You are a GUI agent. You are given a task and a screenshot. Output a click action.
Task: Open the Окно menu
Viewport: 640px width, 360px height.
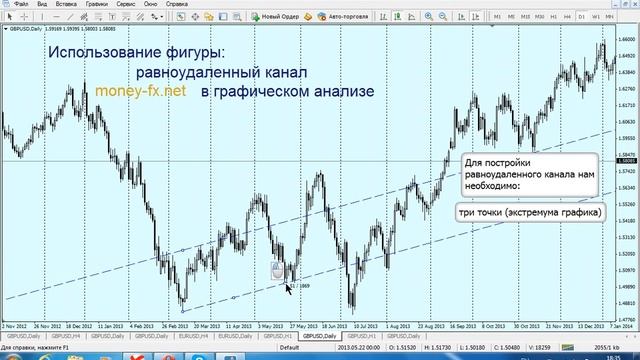pos(151,4)
